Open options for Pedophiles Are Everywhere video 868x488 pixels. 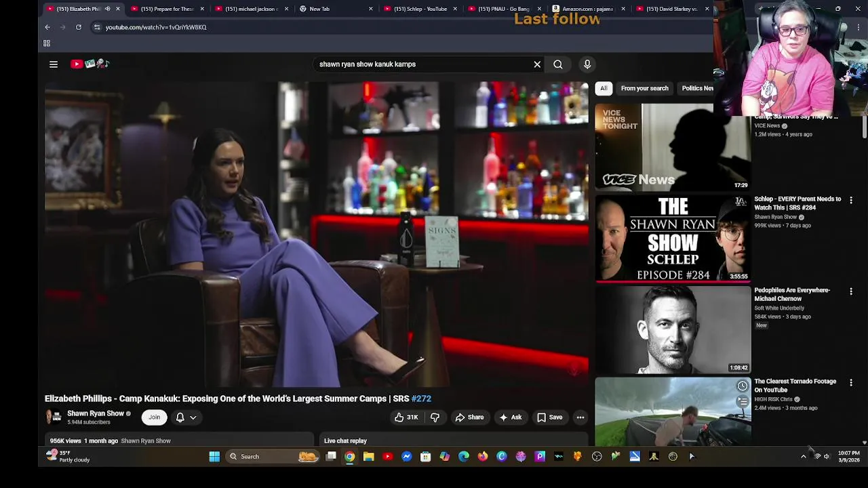851,291
